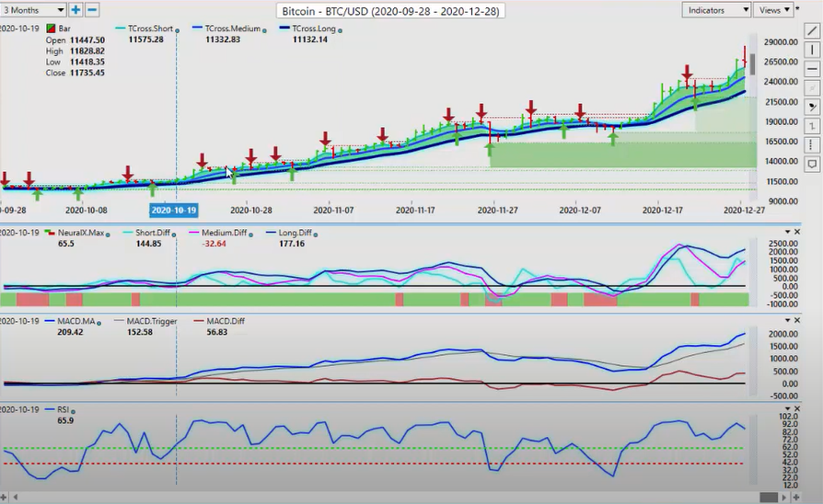Toggle the Long.Diff indicator dot
This screenshot has width=823, height=504.
pyautogui.click(x=315, y=235)
